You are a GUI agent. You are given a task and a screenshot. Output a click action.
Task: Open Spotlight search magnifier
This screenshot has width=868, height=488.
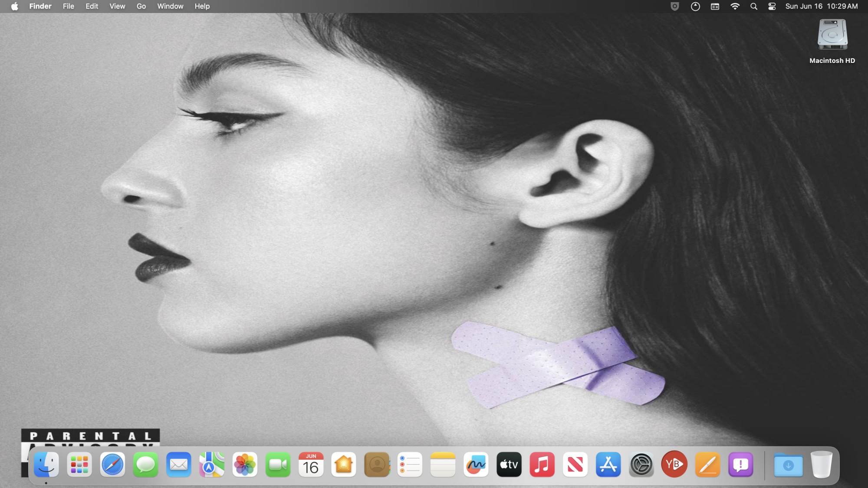click(753, 7)
